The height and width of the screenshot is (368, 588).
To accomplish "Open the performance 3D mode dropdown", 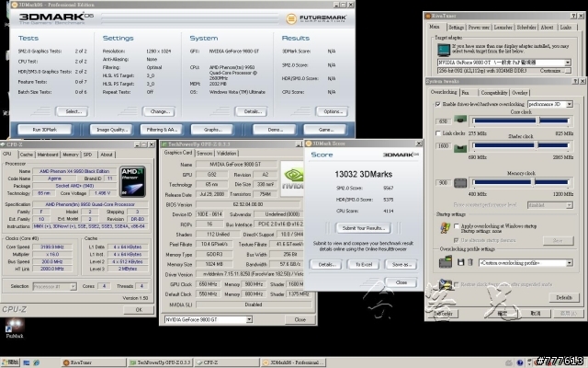I will [570, 104].
